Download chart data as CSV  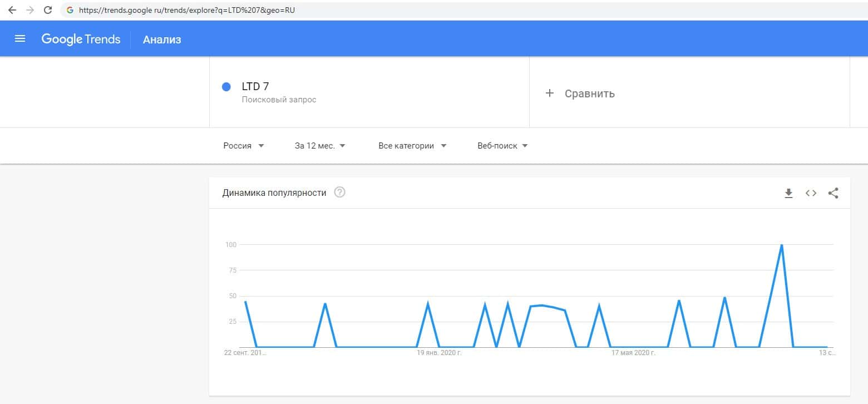[788, 193]
